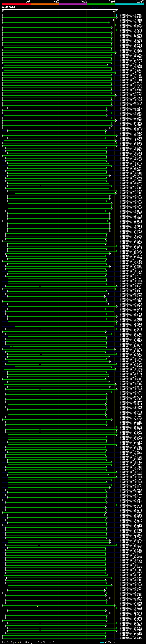Select label UniRef100_C3Y289
146x644 pixels.
[x=131, y=384]
